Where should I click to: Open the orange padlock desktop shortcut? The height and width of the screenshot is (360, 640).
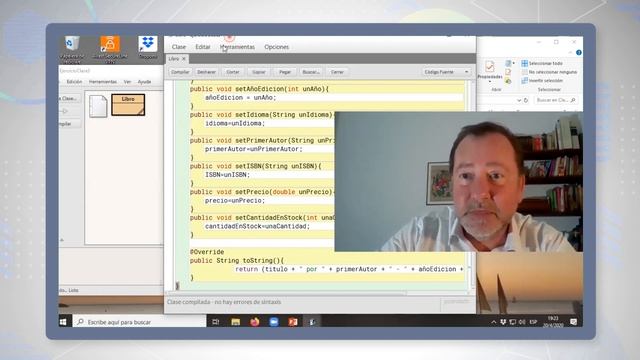coord(110,44)
